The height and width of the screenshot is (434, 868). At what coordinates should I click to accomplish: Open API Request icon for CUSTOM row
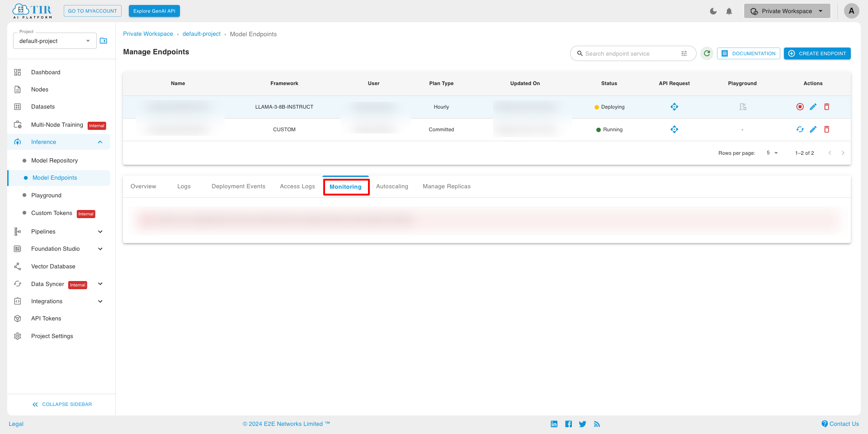click(x=674, y=129)
